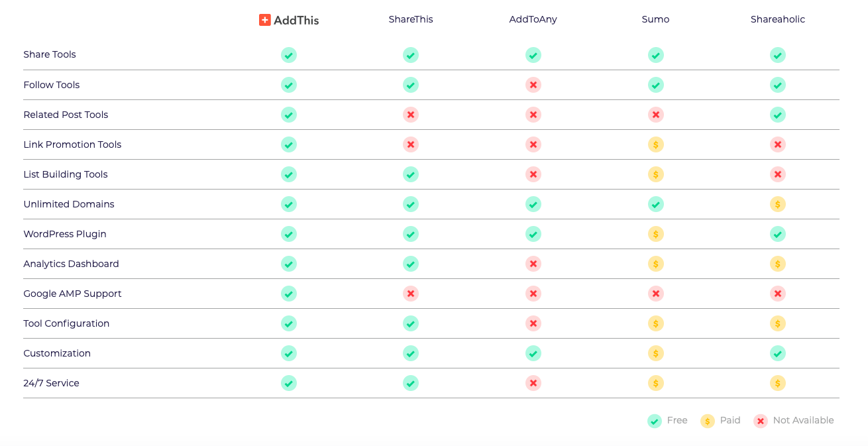868x446 pixels.
Task: Click Sumo Tool Configuration paid icon
Action: (x=656, y=323)
